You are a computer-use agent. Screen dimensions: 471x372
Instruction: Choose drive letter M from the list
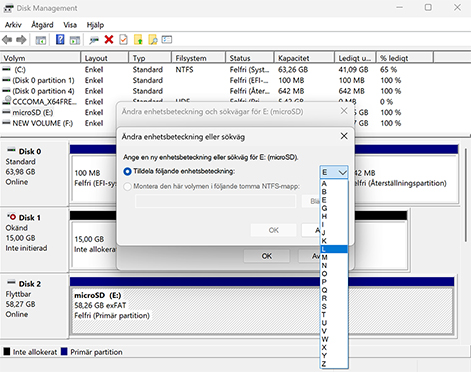point(334,257)
